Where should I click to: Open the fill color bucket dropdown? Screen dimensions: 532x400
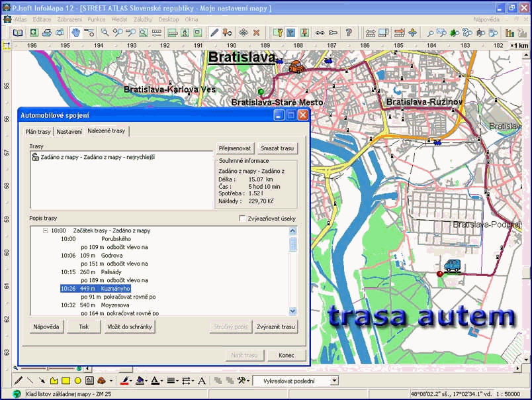pyautogui.click(x=146, y=381)
